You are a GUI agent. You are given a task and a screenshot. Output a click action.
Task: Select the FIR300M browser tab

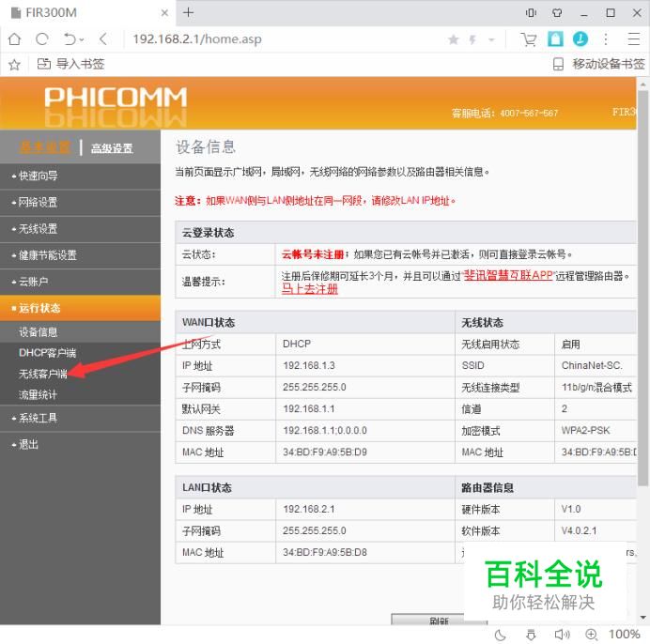[88, 13]
